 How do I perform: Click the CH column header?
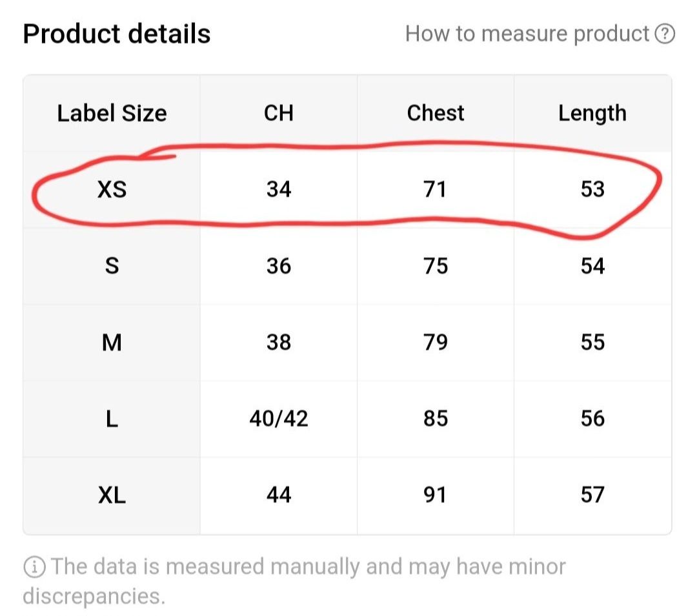[x=279, y=114]
